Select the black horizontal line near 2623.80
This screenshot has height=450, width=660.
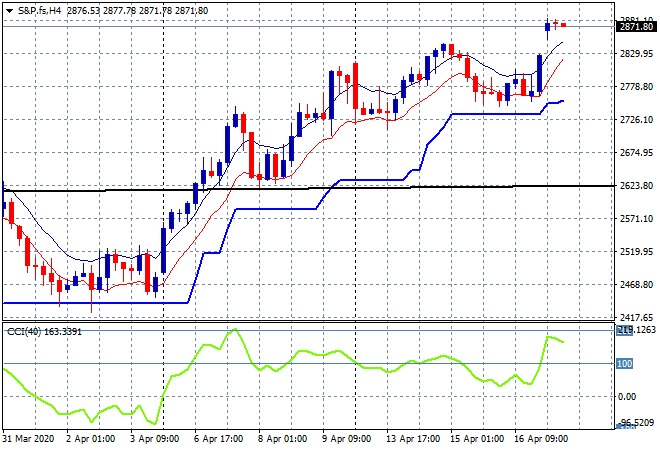(308, 188)
